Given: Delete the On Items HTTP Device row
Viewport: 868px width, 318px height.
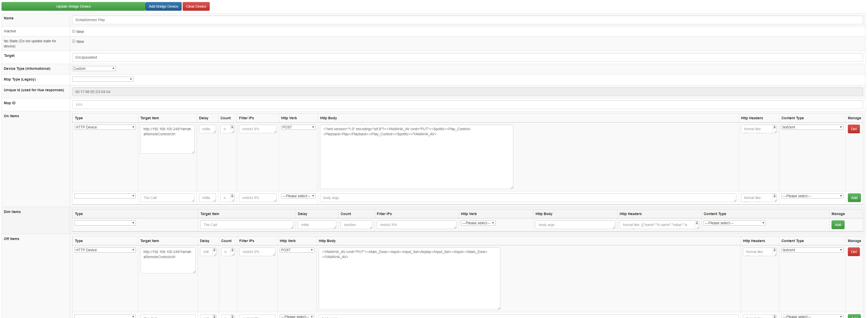Looking at the screenshot, I should click(853, 129).
